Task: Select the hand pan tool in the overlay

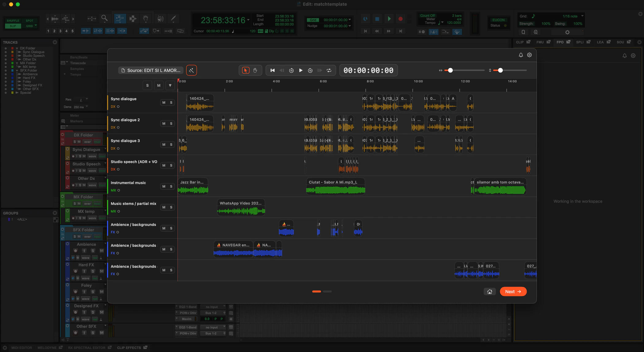Action: 255,70
